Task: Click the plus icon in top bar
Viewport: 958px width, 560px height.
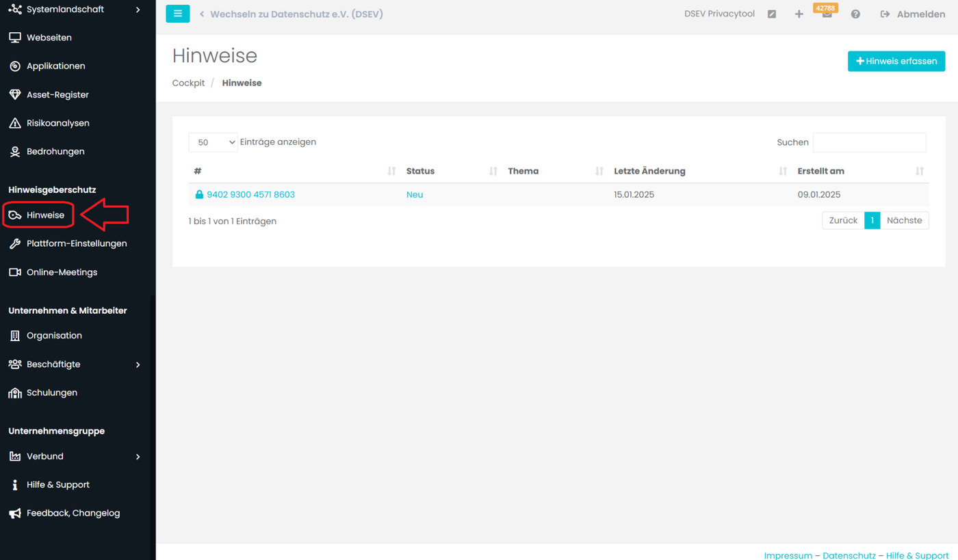Action: coord(799,14)
